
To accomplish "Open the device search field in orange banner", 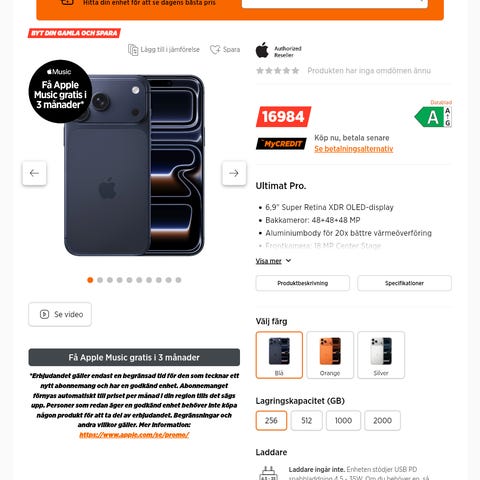I will pos(335,3).
